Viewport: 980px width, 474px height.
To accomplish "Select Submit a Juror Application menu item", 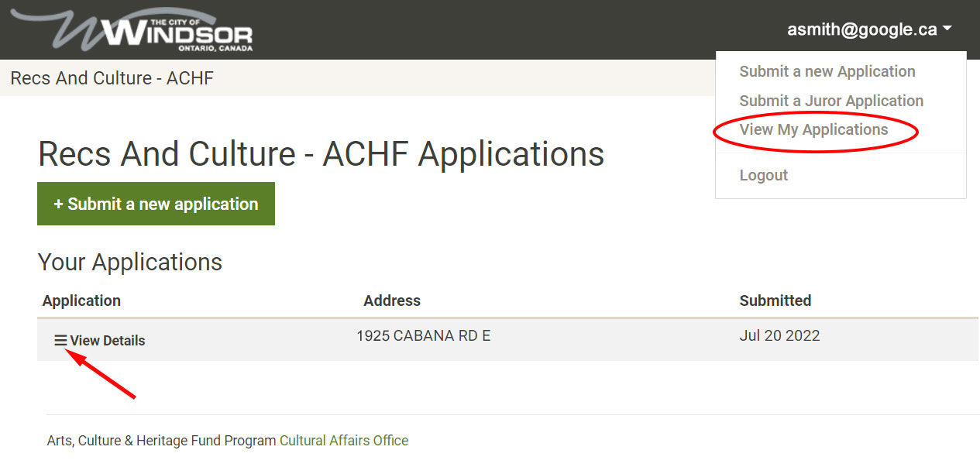I will point(831,101).
